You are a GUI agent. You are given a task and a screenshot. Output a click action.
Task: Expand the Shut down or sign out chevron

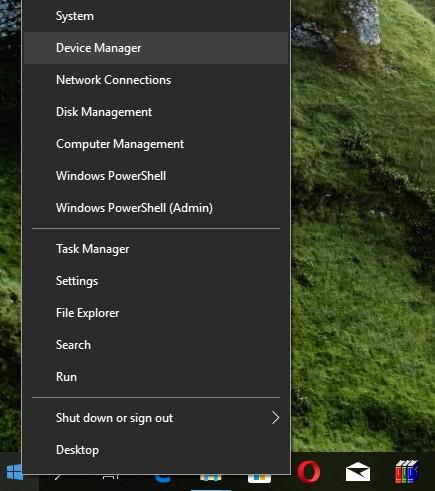click(x=275, y=418)
